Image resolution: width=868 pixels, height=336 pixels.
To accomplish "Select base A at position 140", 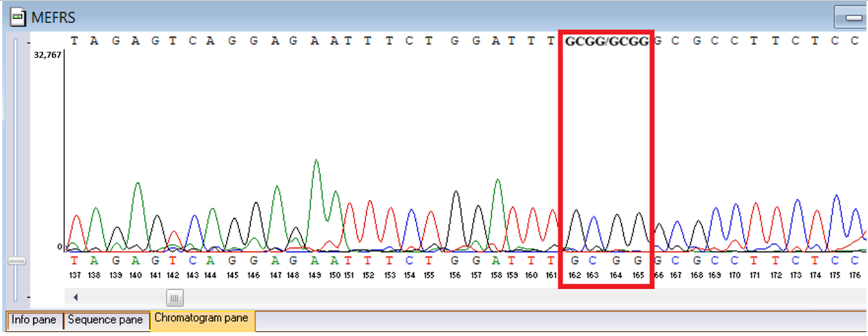I will (x=135, y=261).
